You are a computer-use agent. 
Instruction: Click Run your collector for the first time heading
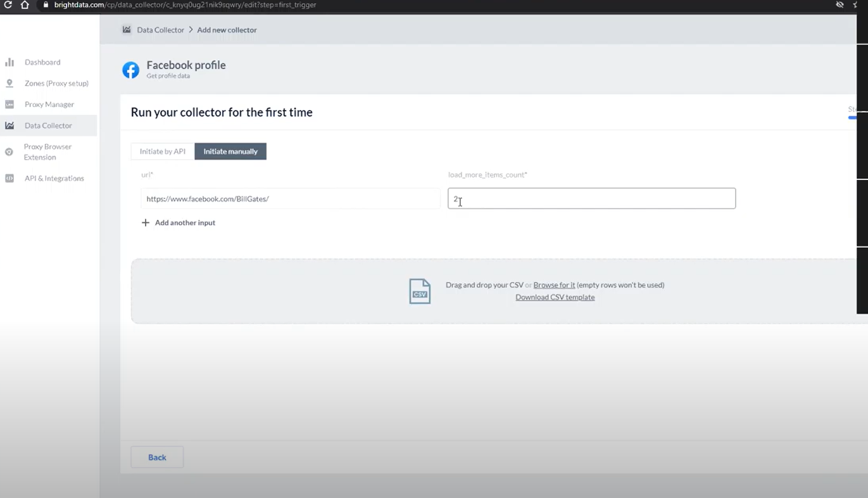pos(222,112)
